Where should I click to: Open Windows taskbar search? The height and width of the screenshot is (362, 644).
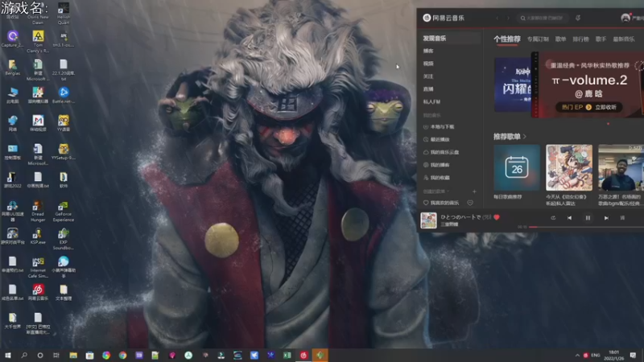point(24,356)
